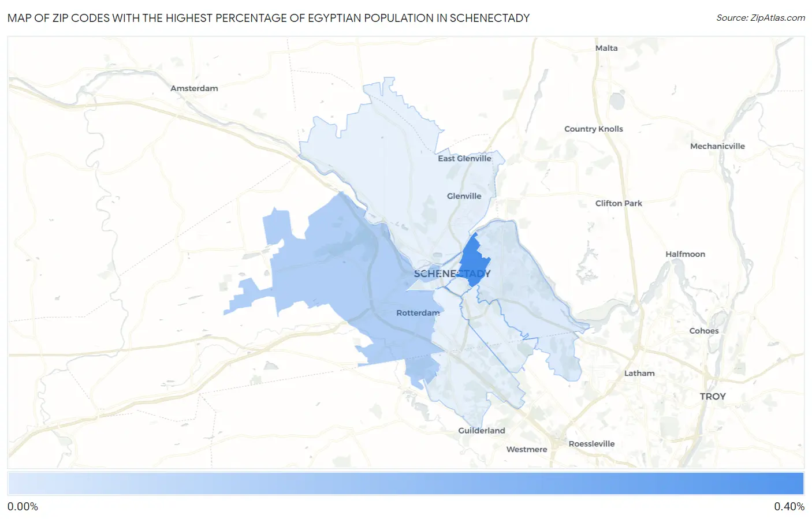The width and height of the screenshot is (812, 519).
Task: Click the Clifton Park label
Action: pos(619,203)
